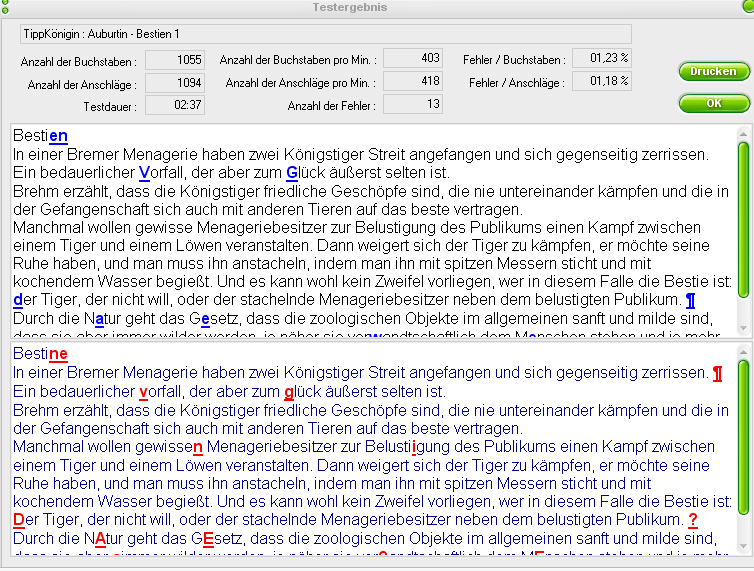The width and height of the screenshot is (754, 571).
Task: Click the TippKönigin : Auburtin - Bestien 1 title field
Action: (326, 34)
